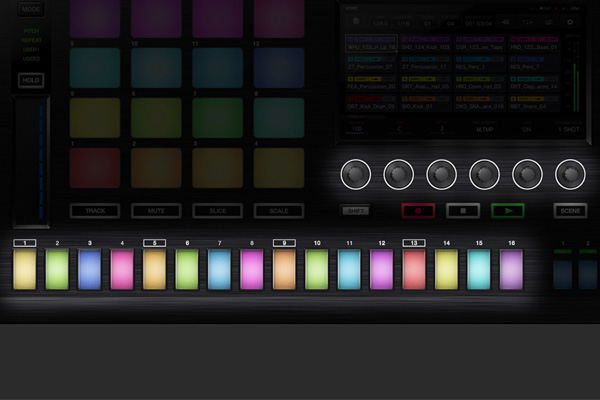Toggle yellow step key 1
The width and height of the screenshot is (600, 400).
[x=25, y=269]
